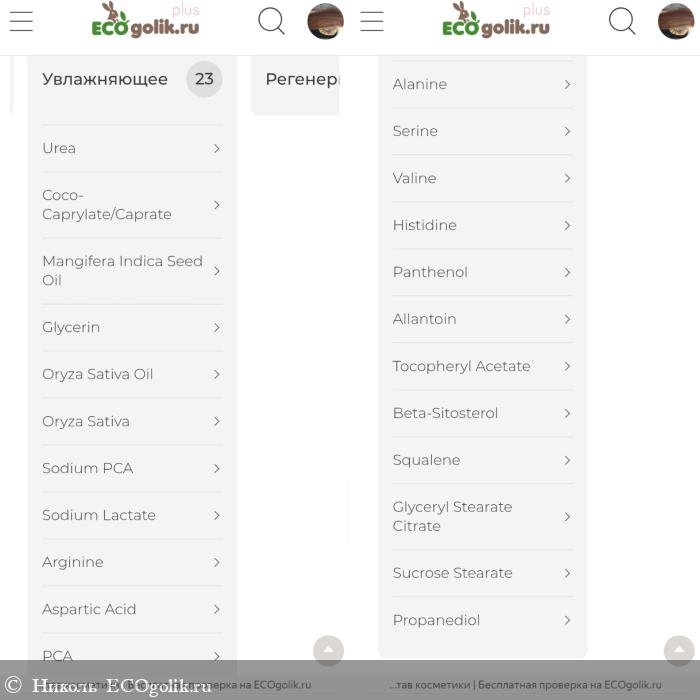Open the Sodium PCA ingredient

coord(132,468)
